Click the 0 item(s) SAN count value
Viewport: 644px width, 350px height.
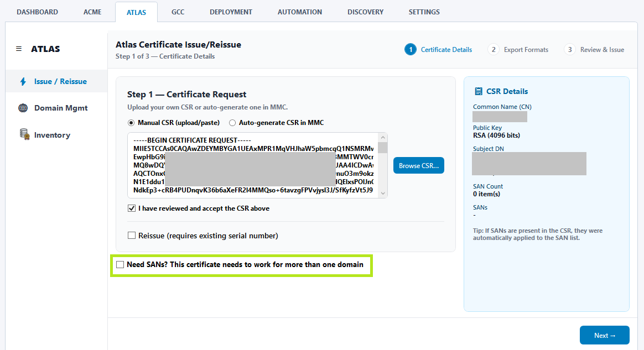point(487,194)
